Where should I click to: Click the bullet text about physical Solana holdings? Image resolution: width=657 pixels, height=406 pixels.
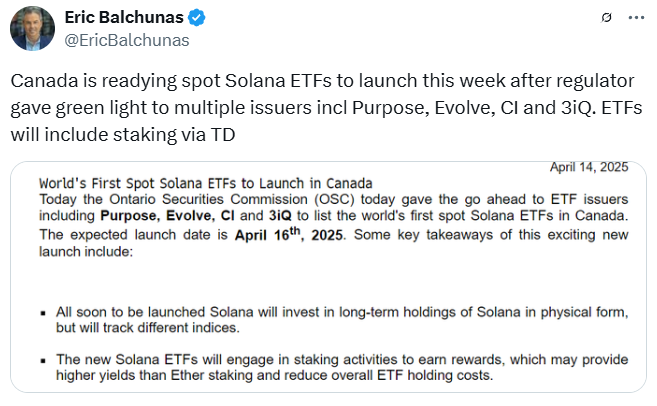(x=340, y=313)
